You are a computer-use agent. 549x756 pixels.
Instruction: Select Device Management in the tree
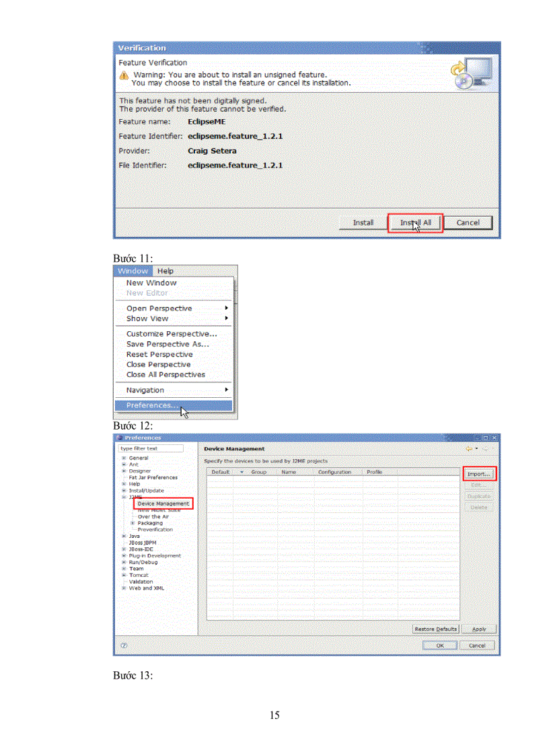pyautogui.click(x=163, y=504)
